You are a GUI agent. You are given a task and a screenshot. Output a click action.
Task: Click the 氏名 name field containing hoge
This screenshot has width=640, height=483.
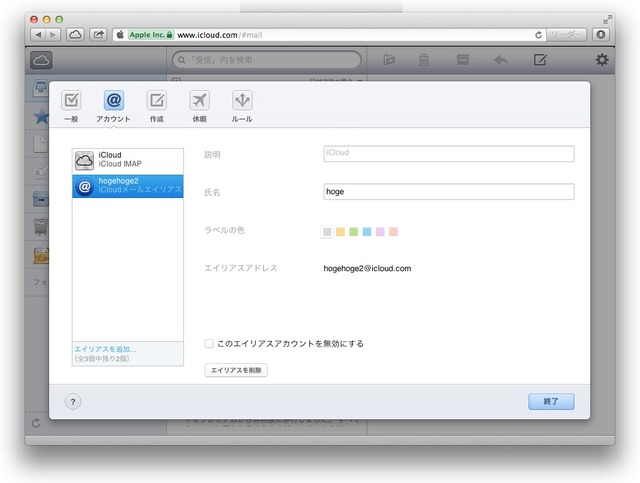point(449,191)
